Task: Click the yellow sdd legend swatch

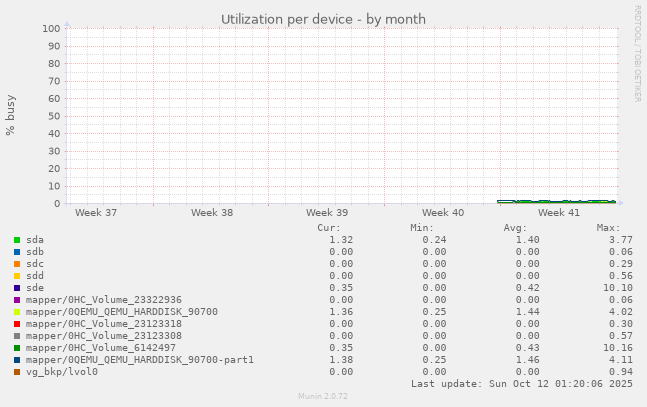Action: pyautogui.click(x=17, y=276)
